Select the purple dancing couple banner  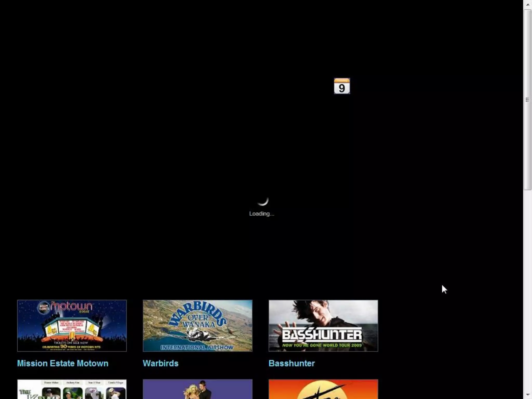tap(197, 389)
